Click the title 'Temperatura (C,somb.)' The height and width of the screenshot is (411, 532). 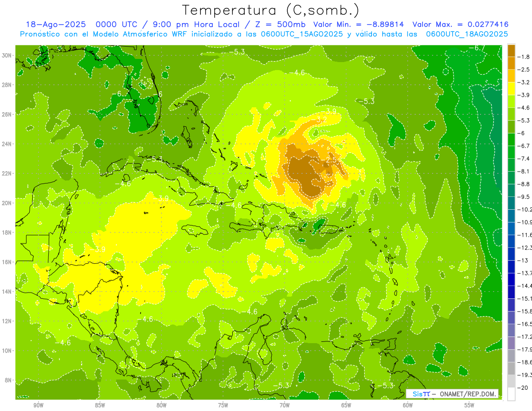click(270, 10)
